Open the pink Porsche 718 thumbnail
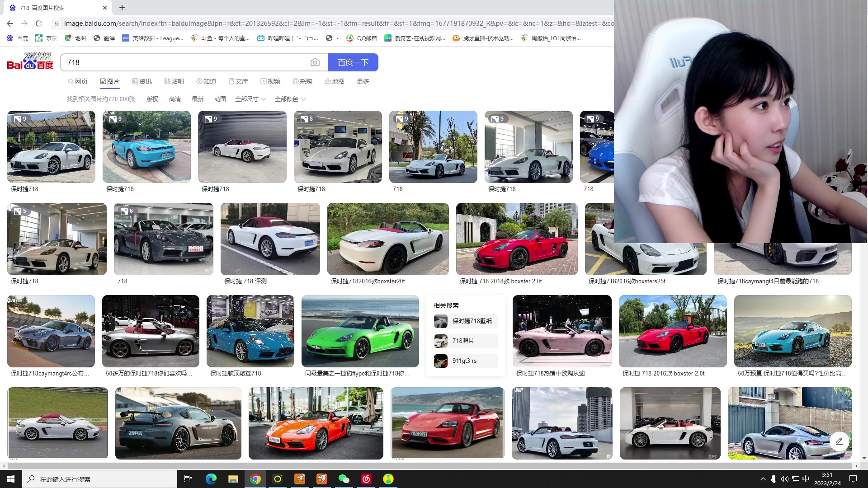Image resolution: width=868 pixels, height=488 pixels. click(562, 331)
